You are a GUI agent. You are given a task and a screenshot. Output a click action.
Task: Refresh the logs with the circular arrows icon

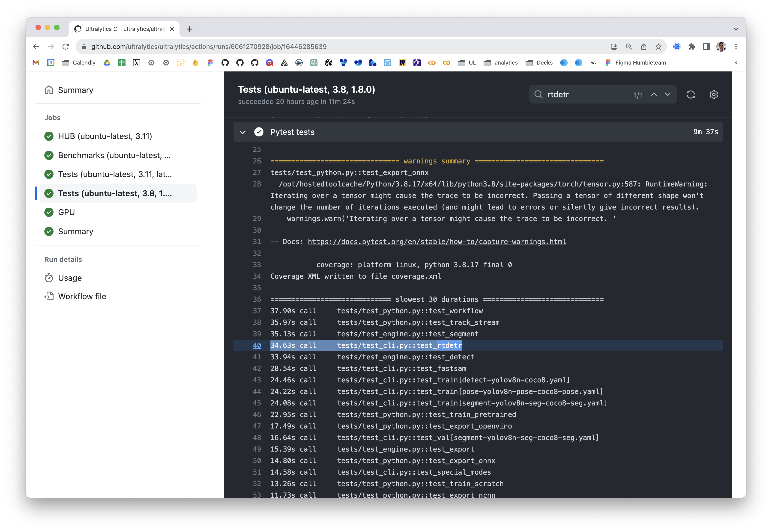(x=691, y=95)
